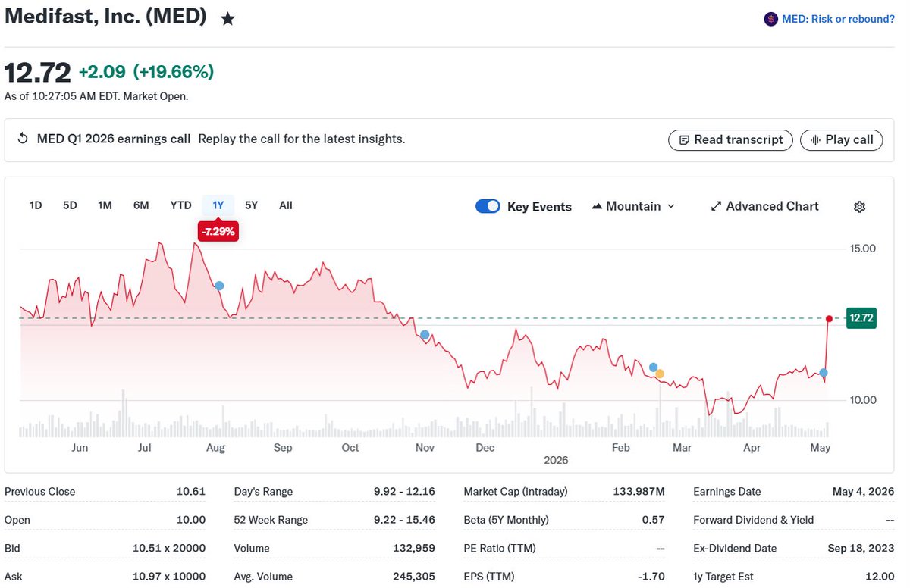Click the red current price dot on chart

tap(829, 318)
